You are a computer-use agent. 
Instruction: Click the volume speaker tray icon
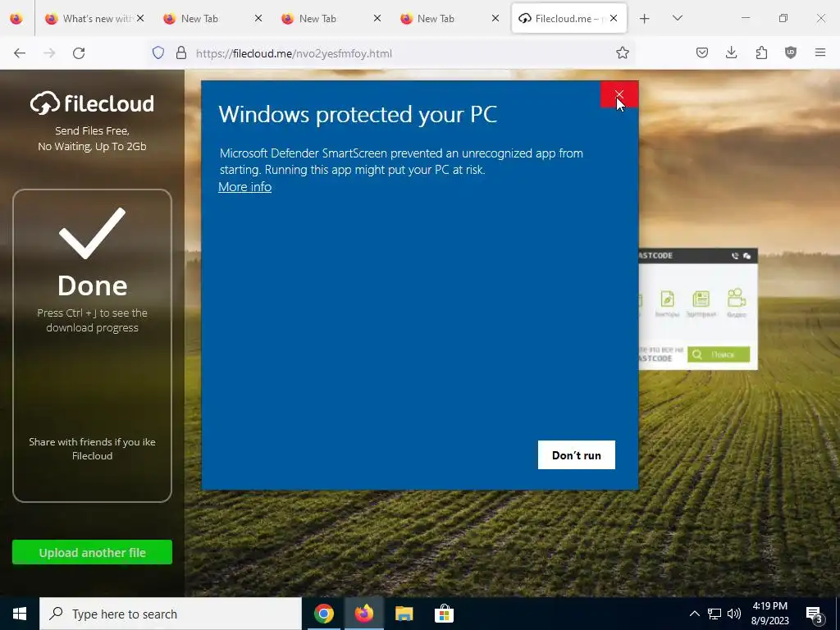734,614
